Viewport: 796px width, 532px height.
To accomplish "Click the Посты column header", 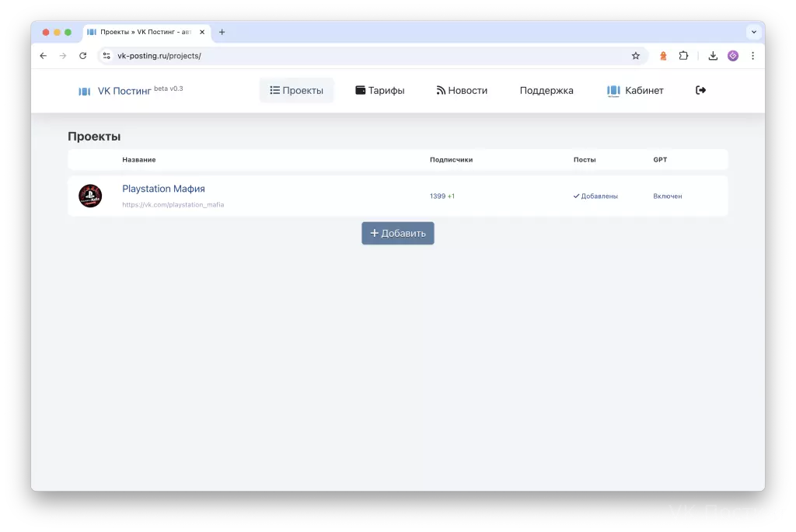I will click(585, 160).
